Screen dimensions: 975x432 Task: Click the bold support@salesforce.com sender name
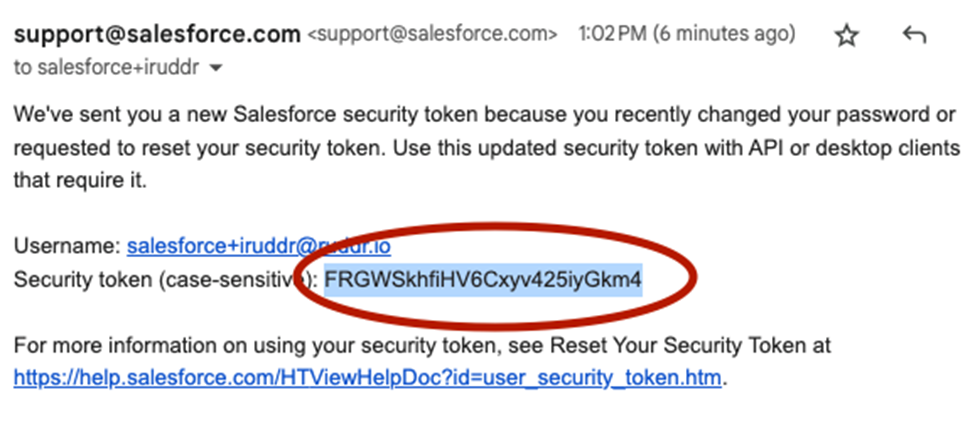pos(157,35)
